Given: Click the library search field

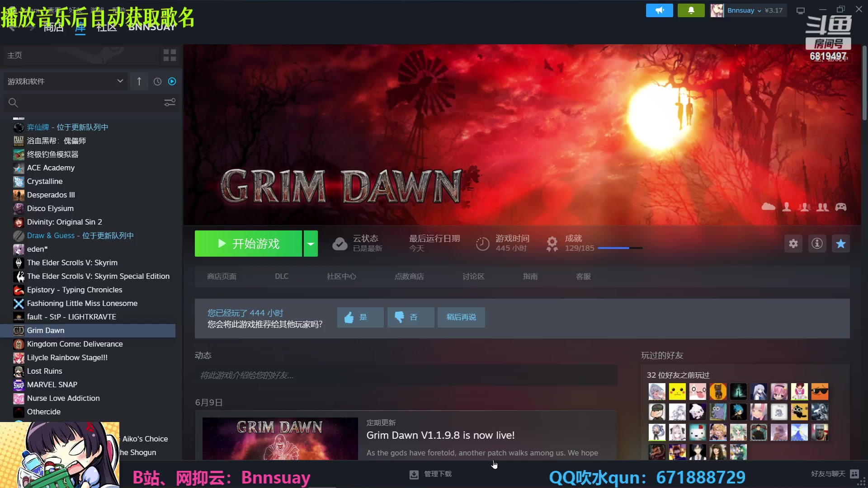Looking at the screenshot, I should pyautogui.click(x=86, y=103).
